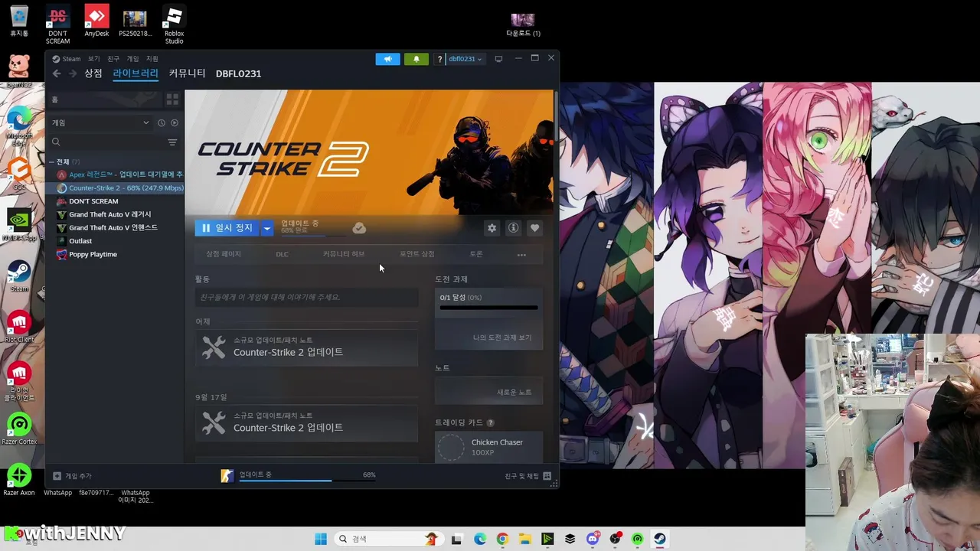
Task: Open 친구 및 채팅 panel
Action: [528, 476]
